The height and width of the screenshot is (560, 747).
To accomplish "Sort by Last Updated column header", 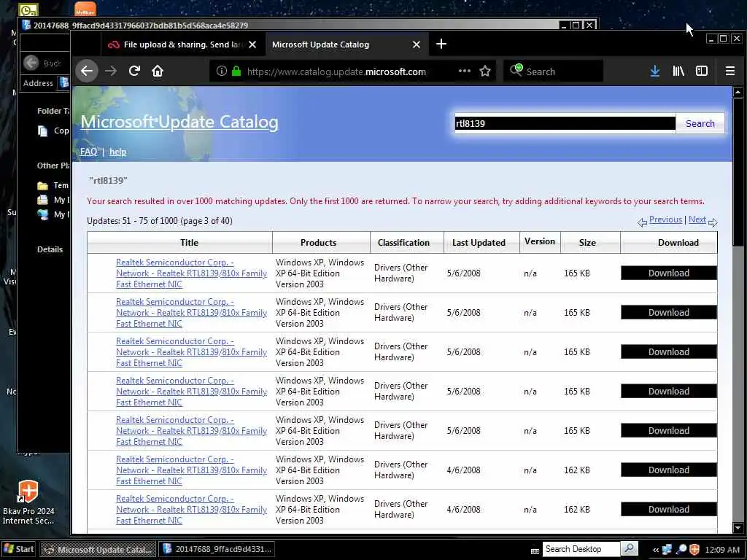I will pyautogui.click(x=479, y=242).
